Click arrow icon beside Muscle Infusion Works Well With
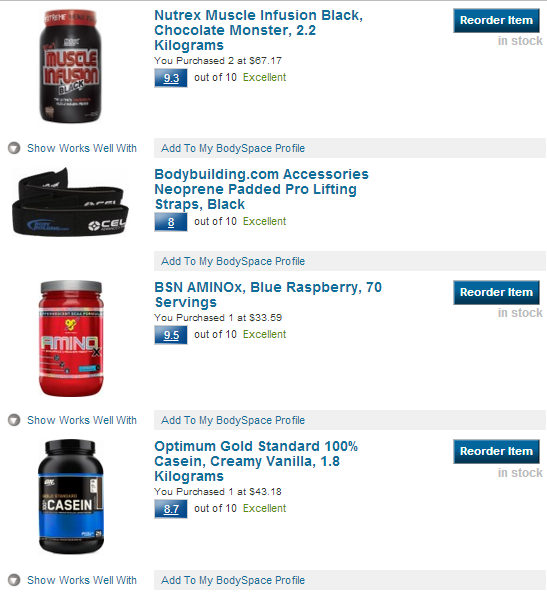The height and width of the screenshot is (594, 547). (14, 148)
